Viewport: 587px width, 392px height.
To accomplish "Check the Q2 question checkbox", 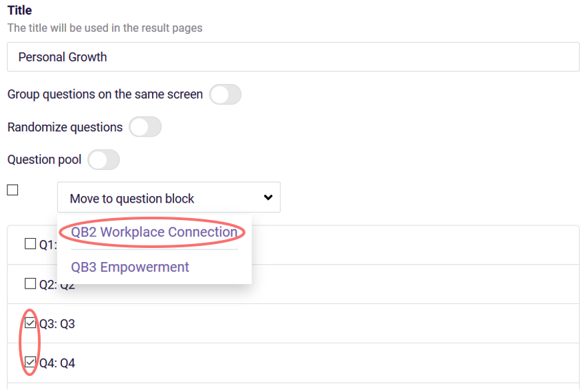I will point(29,283).
